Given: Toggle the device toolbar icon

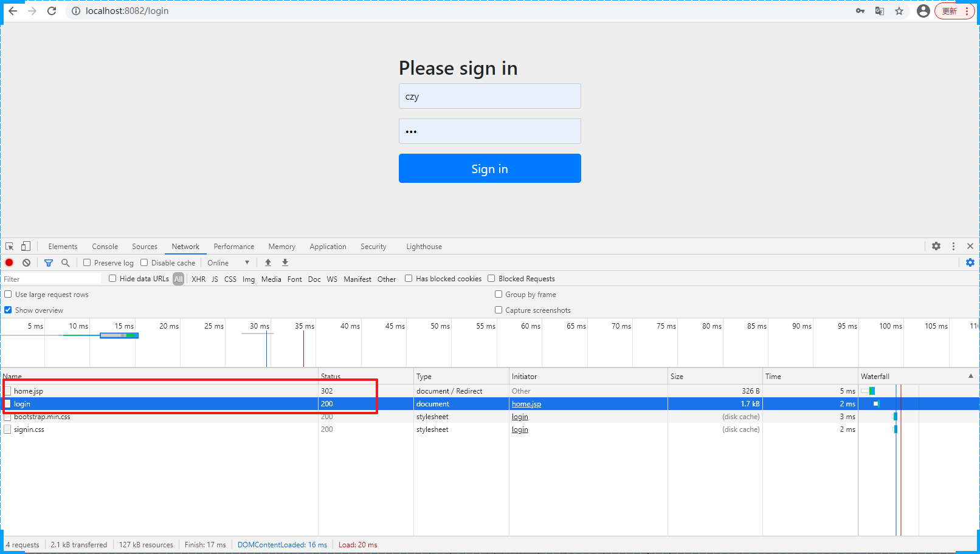Looking at the screenshot, I should (26, 246).
